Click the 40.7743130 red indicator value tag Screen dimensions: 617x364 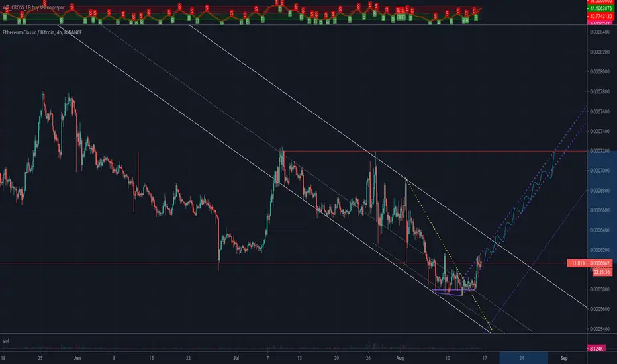(x=600, y=17)
